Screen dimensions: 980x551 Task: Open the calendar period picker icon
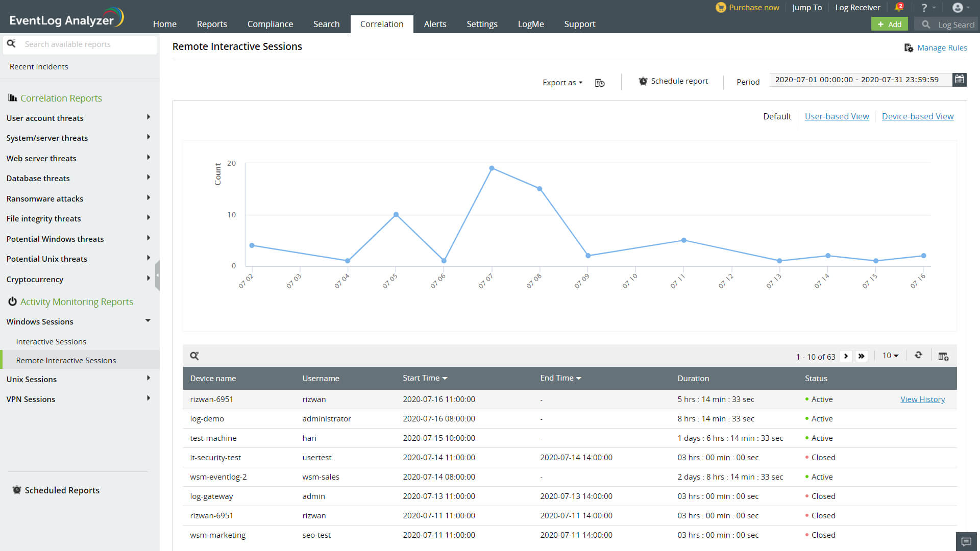960,80
